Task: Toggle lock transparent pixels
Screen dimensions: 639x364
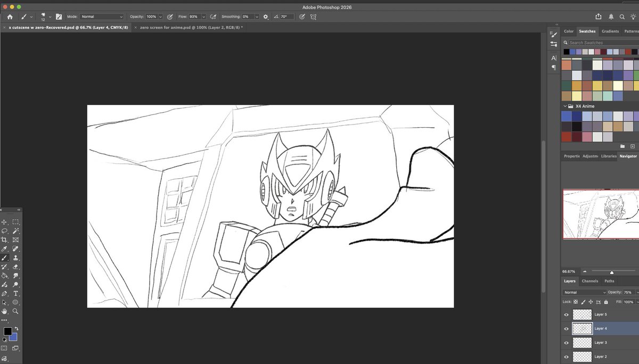Action: tap(576, 302)
